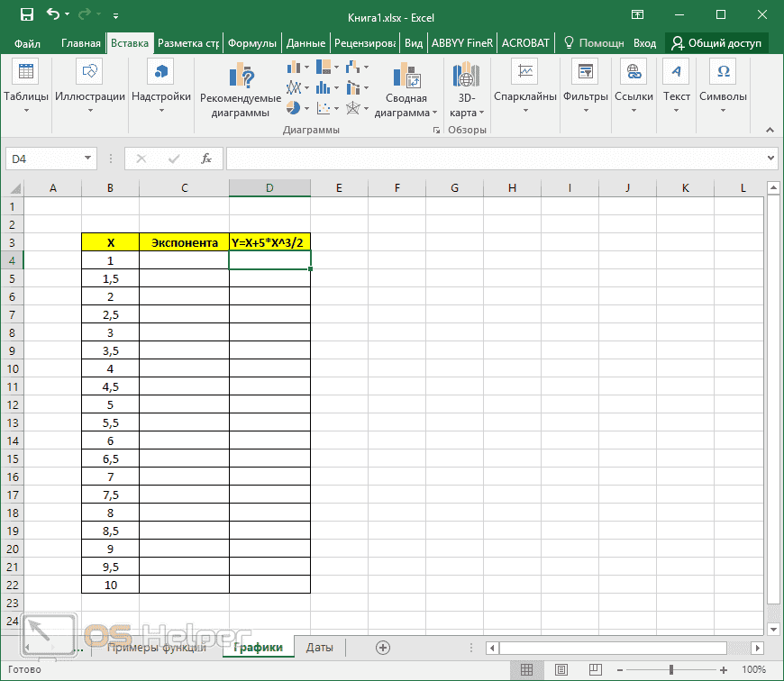Click the Общий доступ share button
784x681 pixels.
click(716, 43)
